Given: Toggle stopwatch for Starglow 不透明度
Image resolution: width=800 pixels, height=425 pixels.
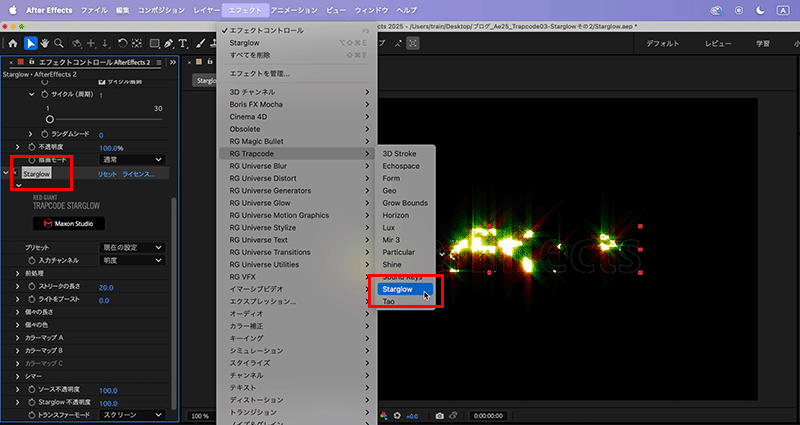Looking at the screenshot, I should click(x=32, y=403).
